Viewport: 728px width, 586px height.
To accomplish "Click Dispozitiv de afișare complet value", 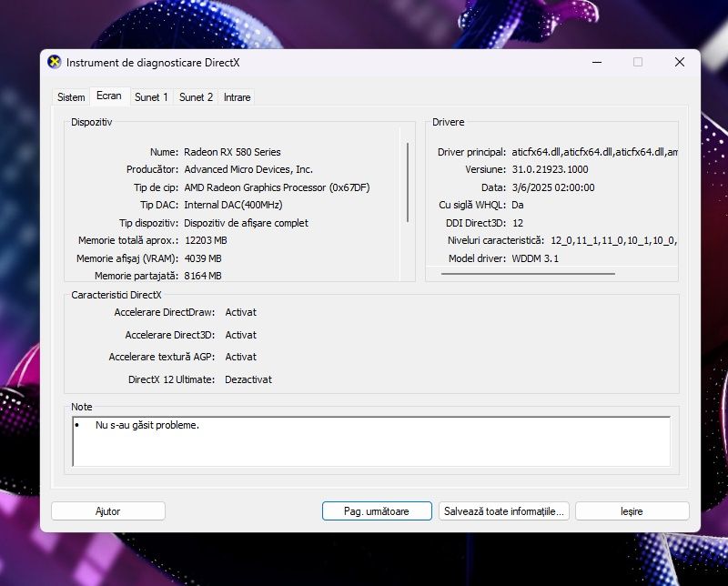I will (246, 223).
